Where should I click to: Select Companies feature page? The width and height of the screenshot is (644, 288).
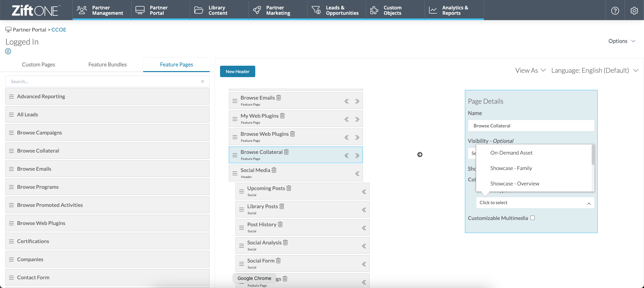[107, 259]
